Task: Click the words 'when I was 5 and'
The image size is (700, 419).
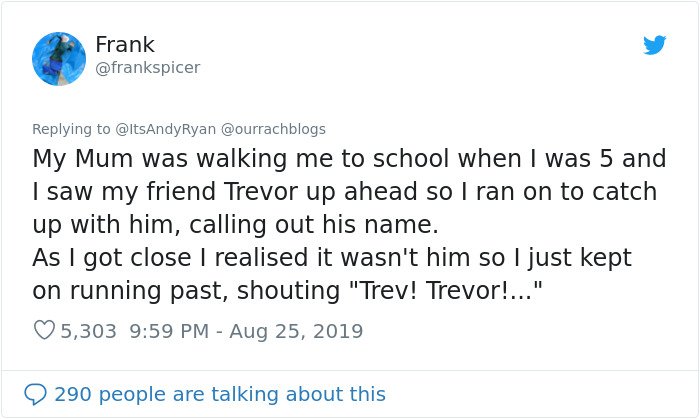Action: point(562,159)
